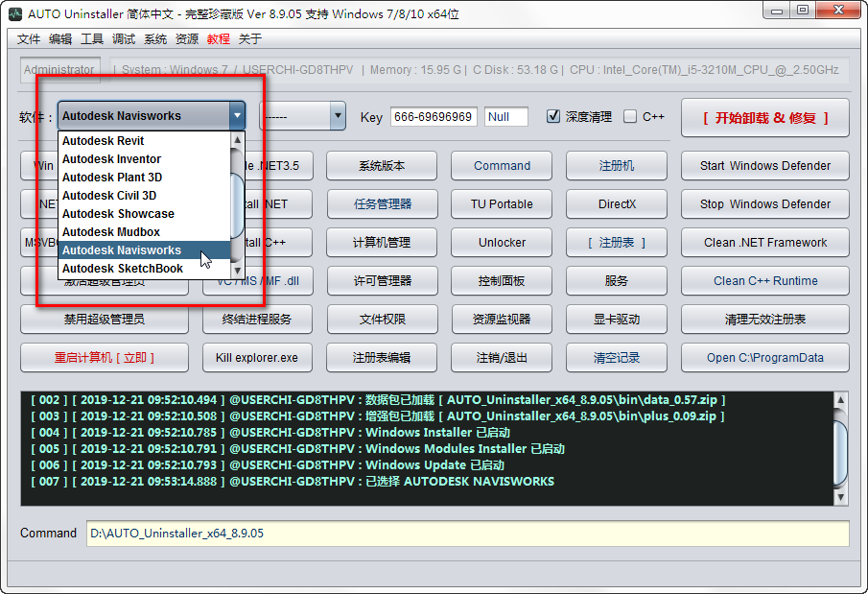Open 控制面板 button
This screenshot has height=594, width=868.
coord(502,280)
